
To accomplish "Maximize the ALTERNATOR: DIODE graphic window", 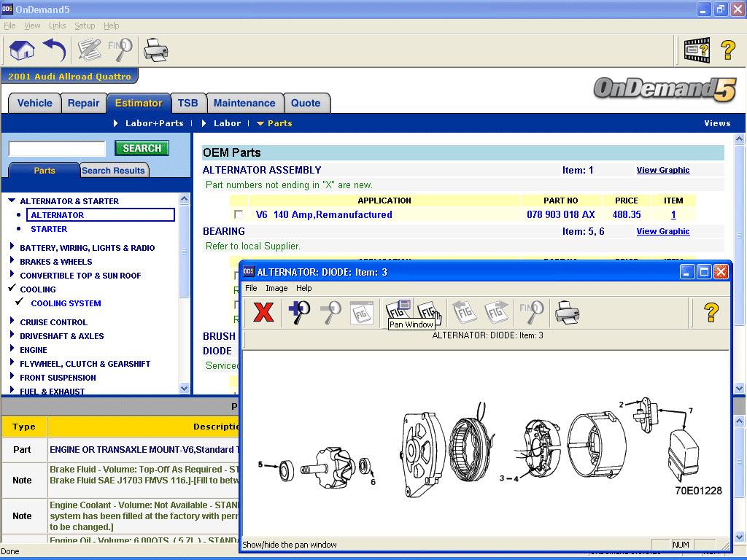I will (704, 272).
